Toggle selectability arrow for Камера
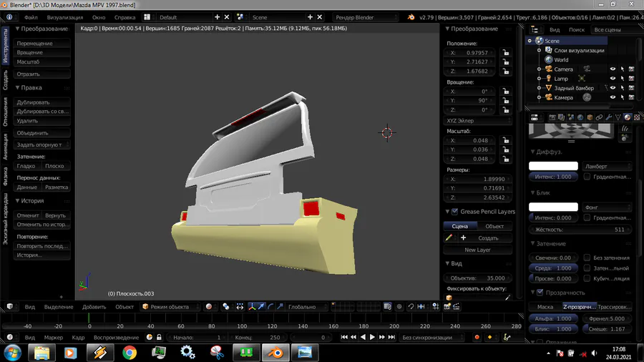 (x=623, y=97)
